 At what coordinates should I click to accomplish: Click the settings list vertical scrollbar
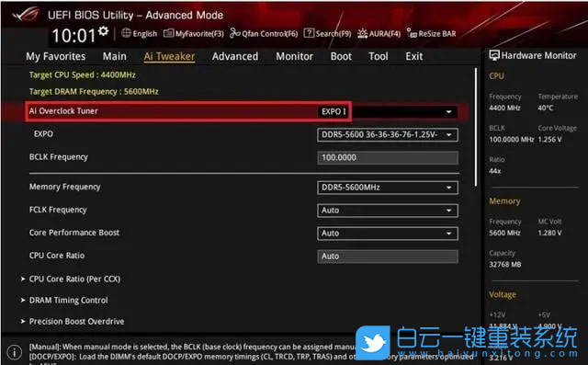point(476,127)
